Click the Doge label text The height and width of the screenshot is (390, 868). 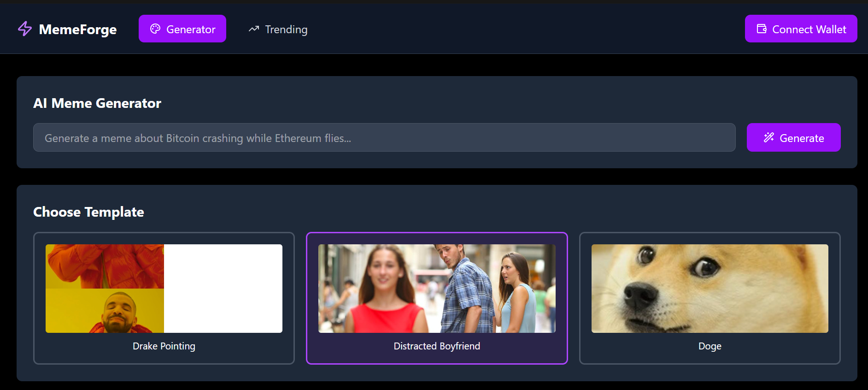[710, 346]
